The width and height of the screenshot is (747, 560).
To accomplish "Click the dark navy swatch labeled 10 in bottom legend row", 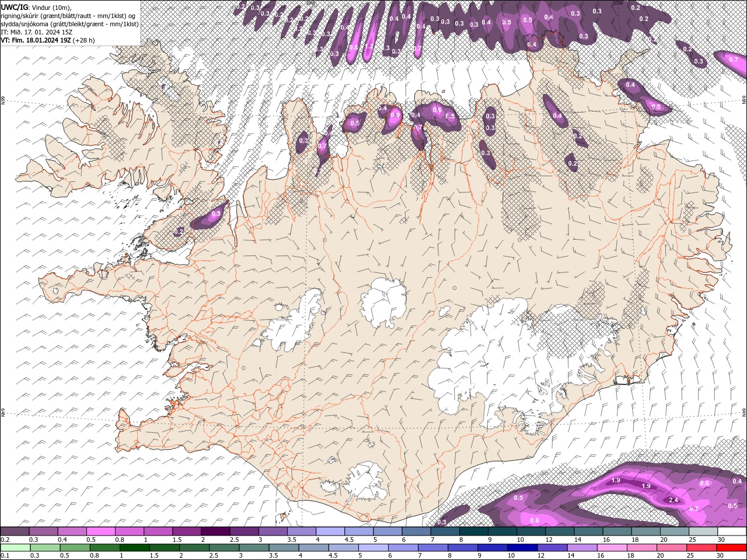I will tap(522, 548).
